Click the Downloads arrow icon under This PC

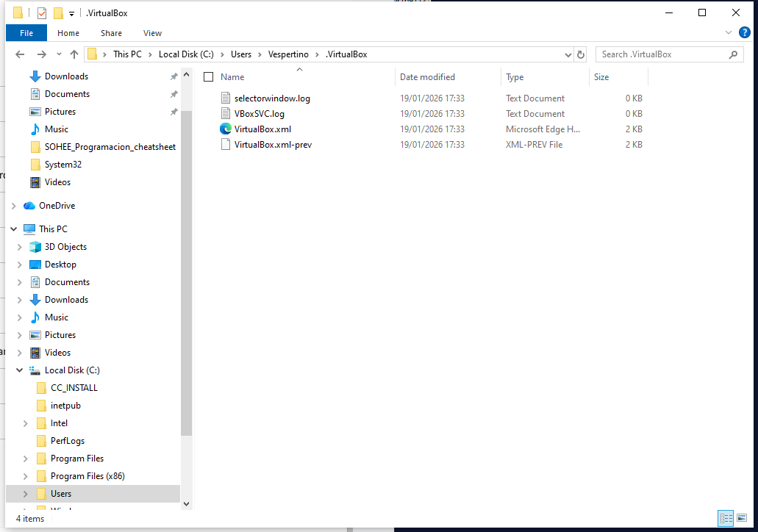(35, 300)
